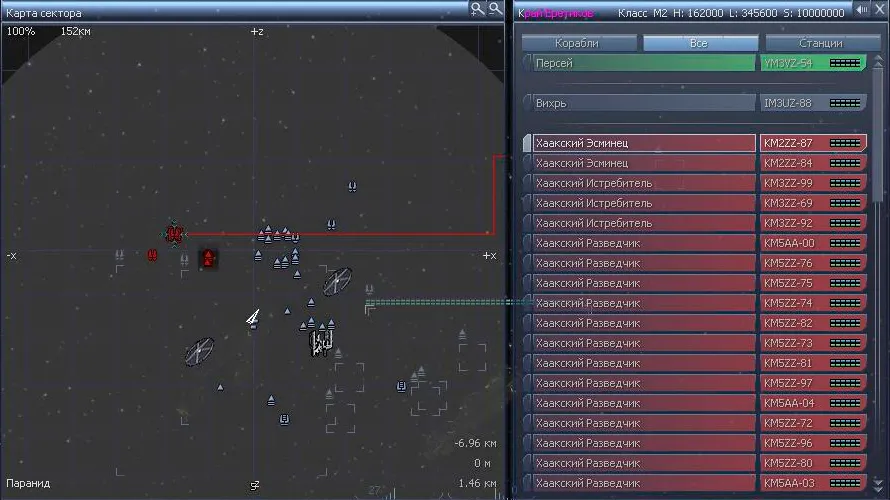Switch to the Корабли tab

(577, 43)
